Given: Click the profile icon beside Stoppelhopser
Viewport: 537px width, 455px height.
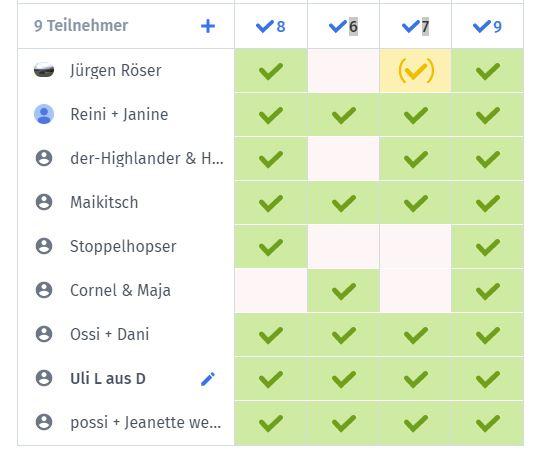Looking at the screenshot, I should click(x=44, y=246).
